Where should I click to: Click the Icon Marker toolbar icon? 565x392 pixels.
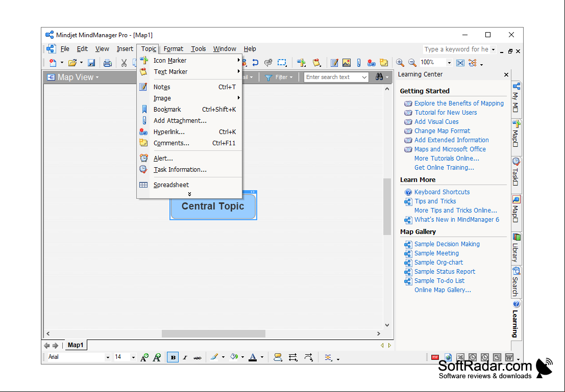click(x=301, y=63)
